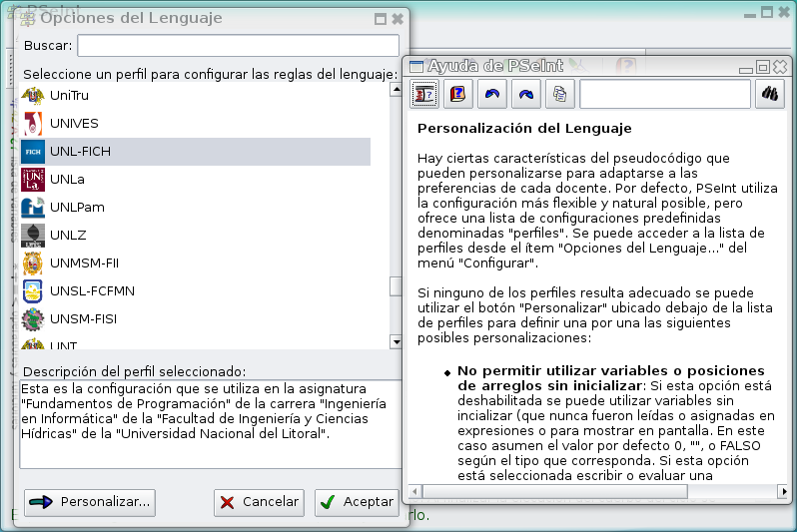Image resolution: width=797 pixels, height=532 pixels.
Task: Click the Ayuda de PSeInt window menu icon
Action: click(x=416, y=66)
